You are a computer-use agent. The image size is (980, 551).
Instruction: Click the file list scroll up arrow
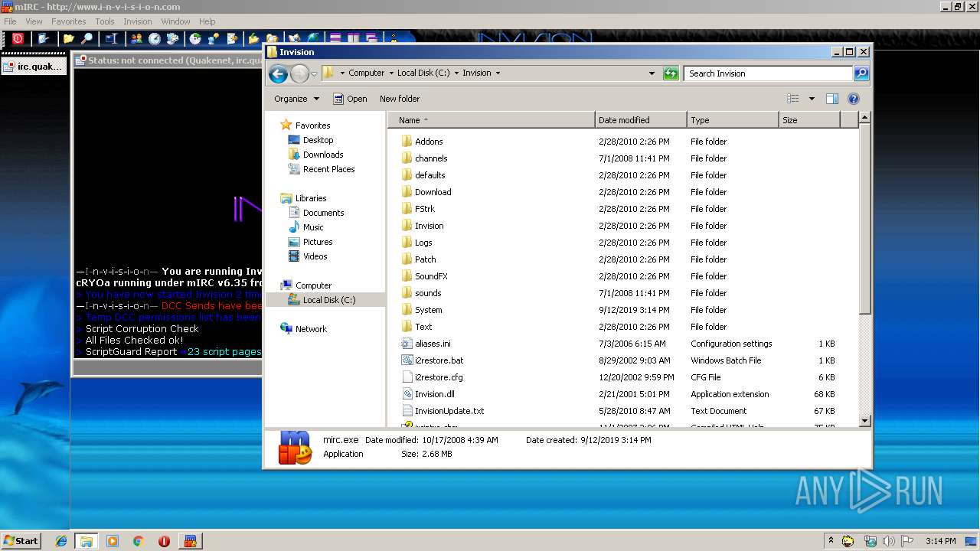864,118
